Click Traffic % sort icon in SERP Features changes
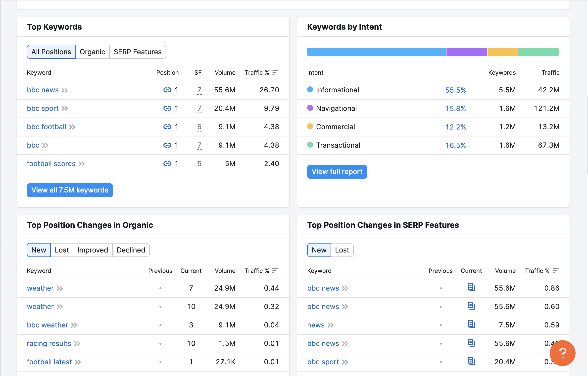588x376 pixels. tap(555, 270)
